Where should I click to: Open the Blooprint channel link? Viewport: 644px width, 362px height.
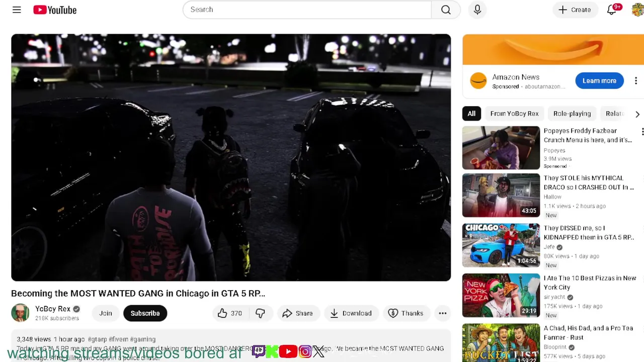click(x=555, y=347)
